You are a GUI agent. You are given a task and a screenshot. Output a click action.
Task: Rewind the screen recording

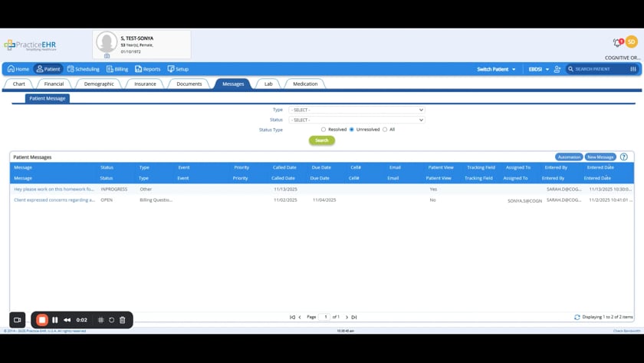coord(67,320)
